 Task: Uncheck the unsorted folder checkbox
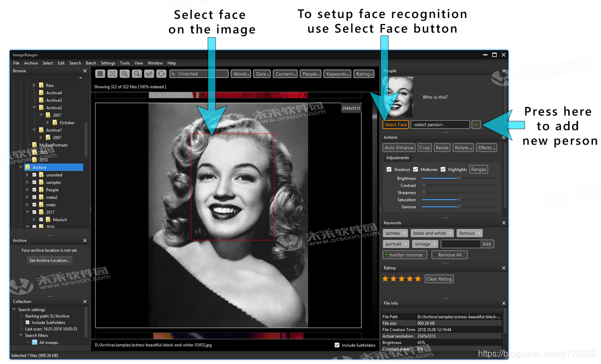[34, 175]
